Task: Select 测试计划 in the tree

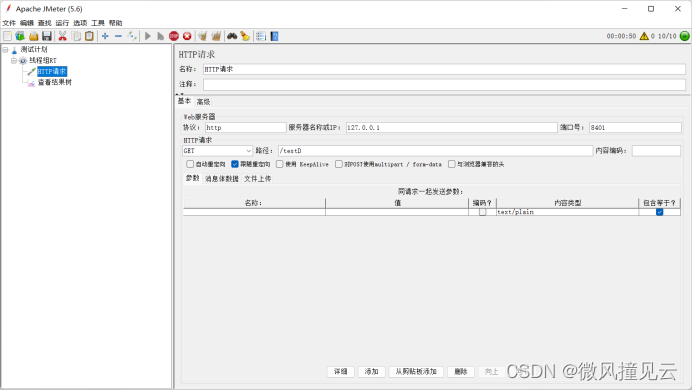Action: point(34,49)
